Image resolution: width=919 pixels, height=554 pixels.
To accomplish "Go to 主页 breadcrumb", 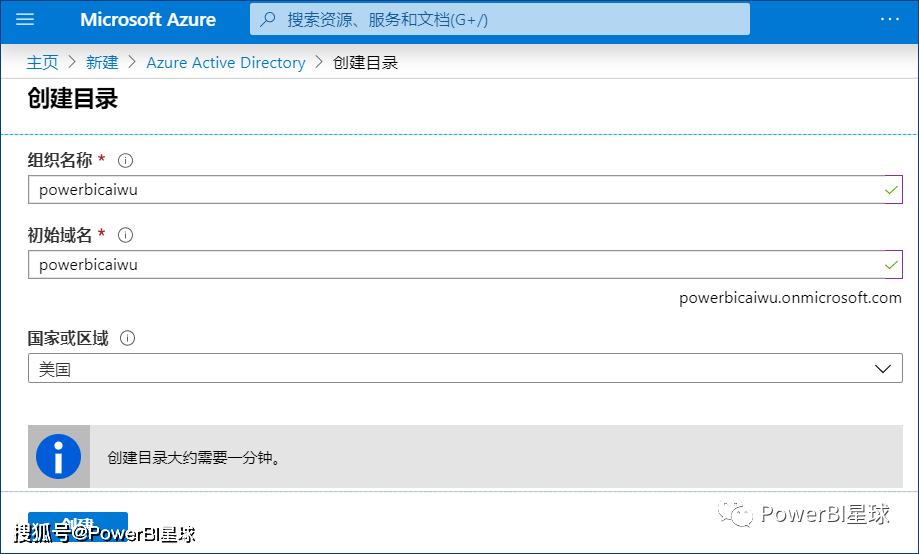I will tap(42, 62).
